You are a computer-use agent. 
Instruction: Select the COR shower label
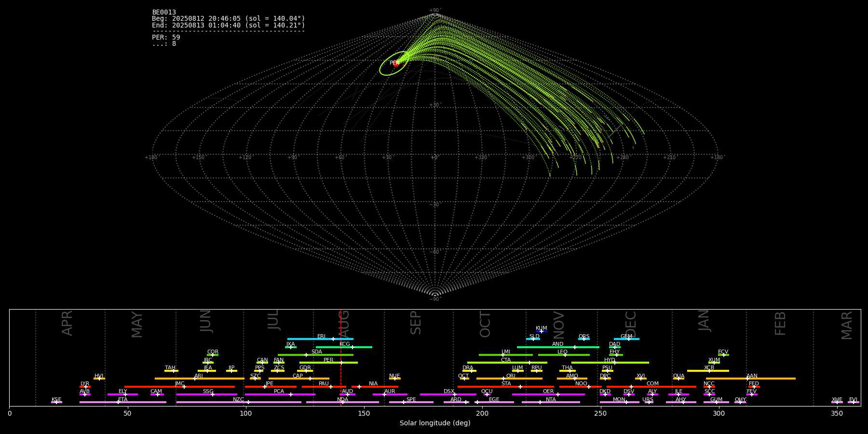coord(213,352)
